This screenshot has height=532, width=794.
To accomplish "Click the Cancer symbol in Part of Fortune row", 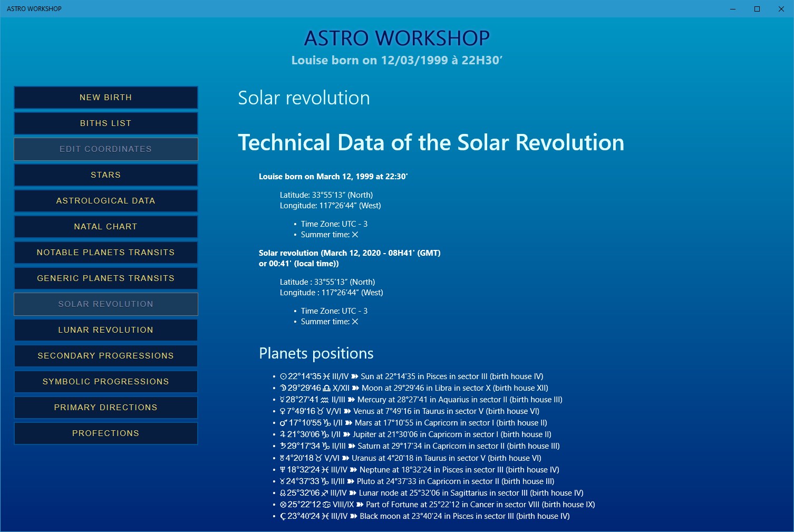I will [327, 505].
